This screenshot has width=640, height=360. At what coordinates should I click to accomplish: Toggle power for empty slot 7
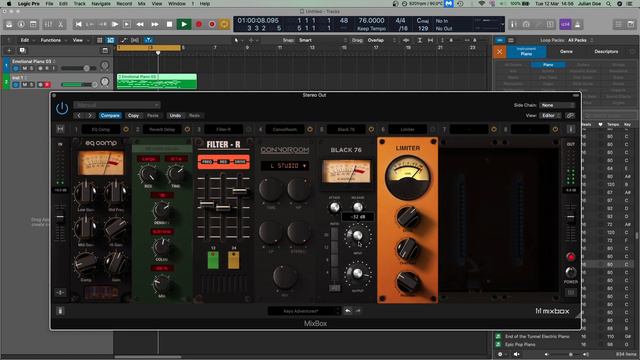tap(494, 129)
